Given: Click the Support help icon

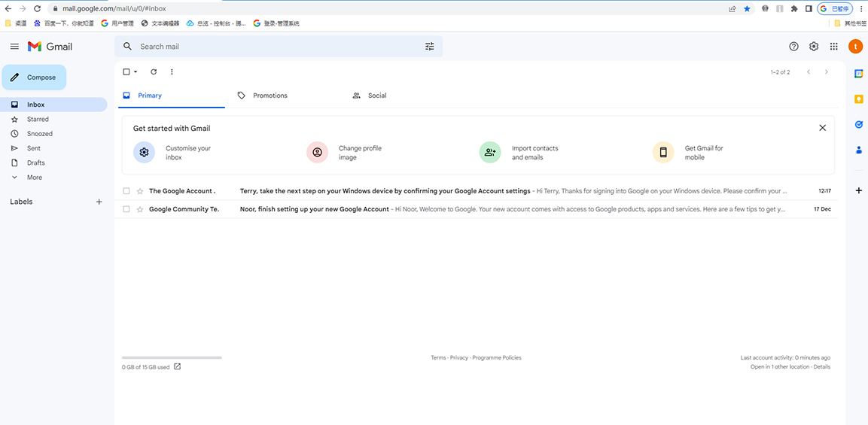Looking at the screenshot, I should click(x=793, y=47).
